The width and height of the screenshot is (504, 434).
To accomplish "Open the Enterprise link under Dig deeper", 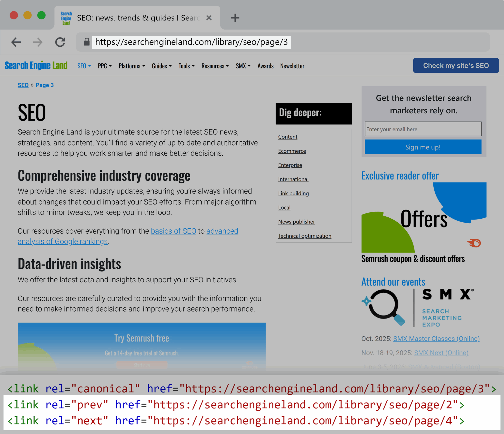I will [290, 165].
